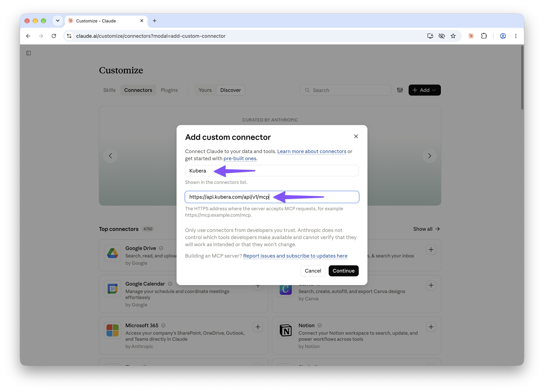Toggle the sidebar panel icon
The width and height of the screenshot is (544, 392).
click(29, 53)
